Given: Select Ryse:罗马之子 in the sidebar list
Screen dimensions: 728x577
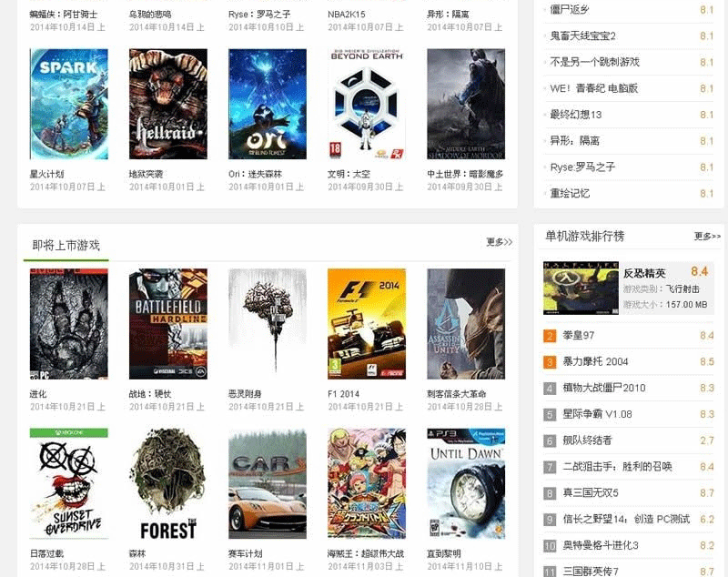Looking at the screenshot, I should pos(582,167).
